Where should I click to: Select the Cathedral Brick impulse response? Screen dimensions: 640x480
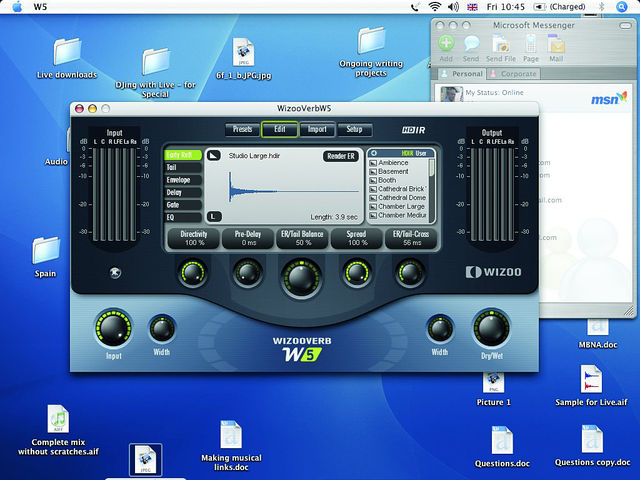[398, 189]
